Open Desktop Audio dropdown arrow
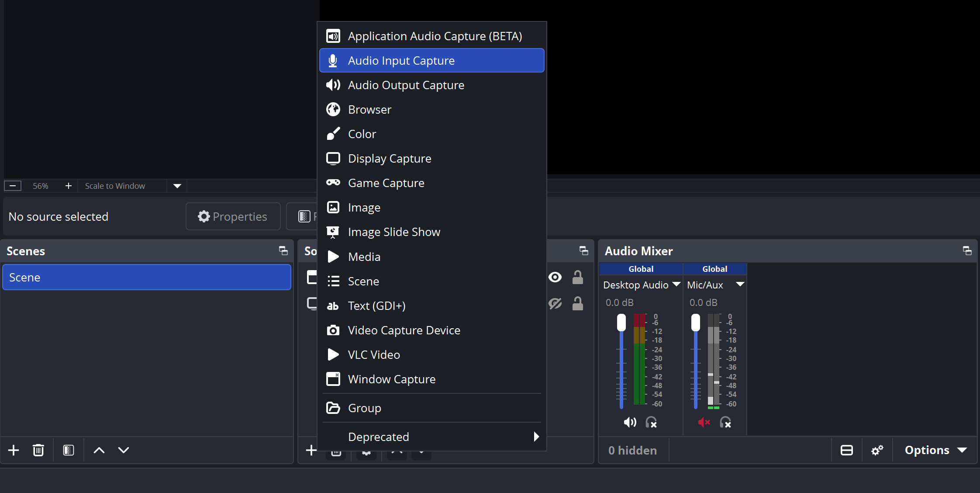Screen dimensions: 980x493 (x=676, y=285)
